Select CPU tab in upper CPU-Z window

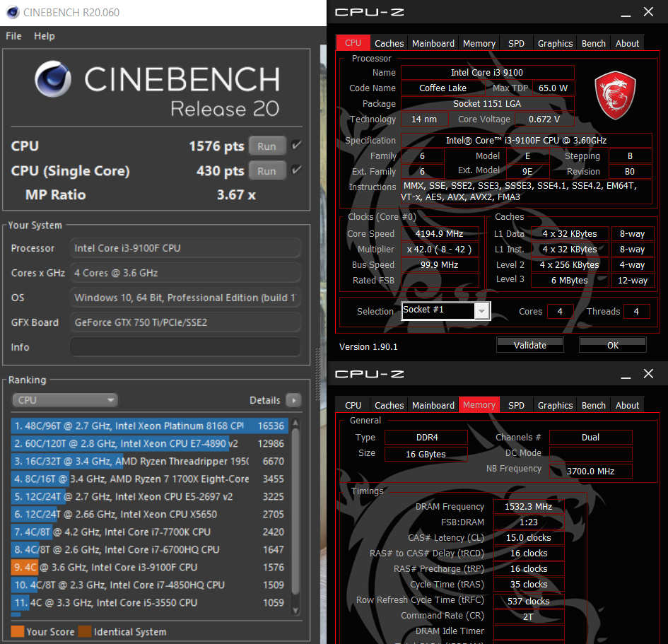[x=353, y=43]
